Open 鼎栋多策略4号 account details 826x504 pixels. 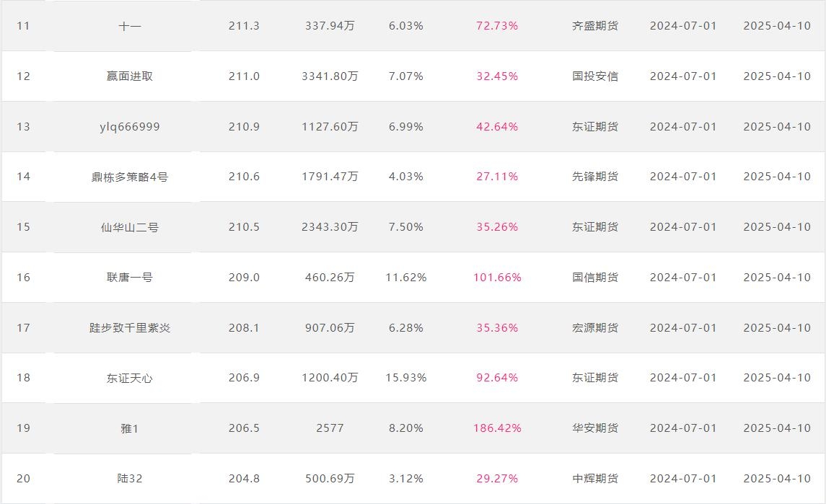tap(130, 177)
